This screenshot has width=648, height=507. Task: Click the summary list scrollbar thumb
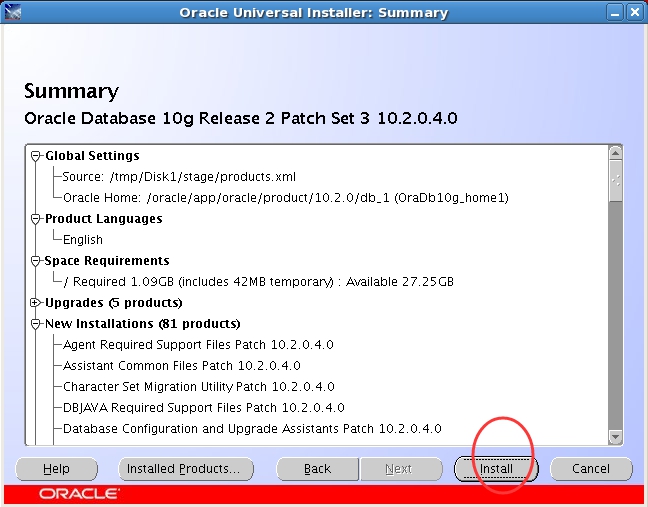(615, 181)
